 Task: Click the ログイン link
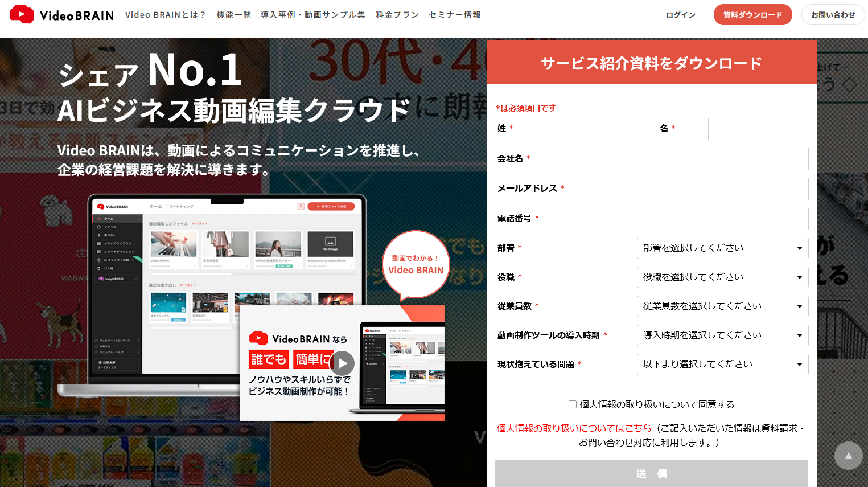(681, 15)
